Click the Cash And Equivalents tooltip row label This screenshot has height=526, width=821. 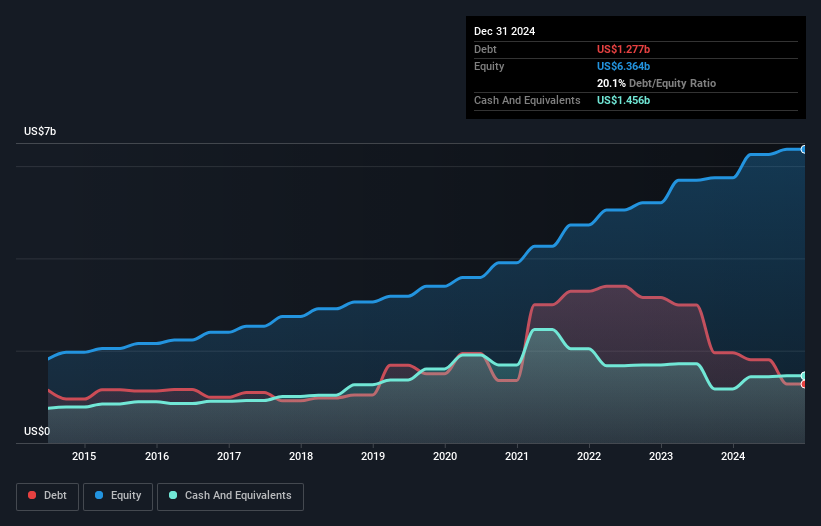click(x=527, y=100)
